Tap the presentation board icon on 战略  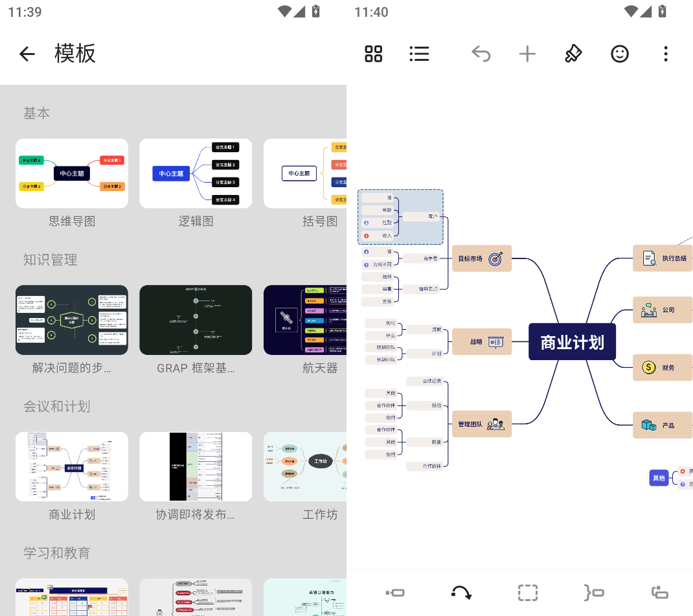pos(495,342)
